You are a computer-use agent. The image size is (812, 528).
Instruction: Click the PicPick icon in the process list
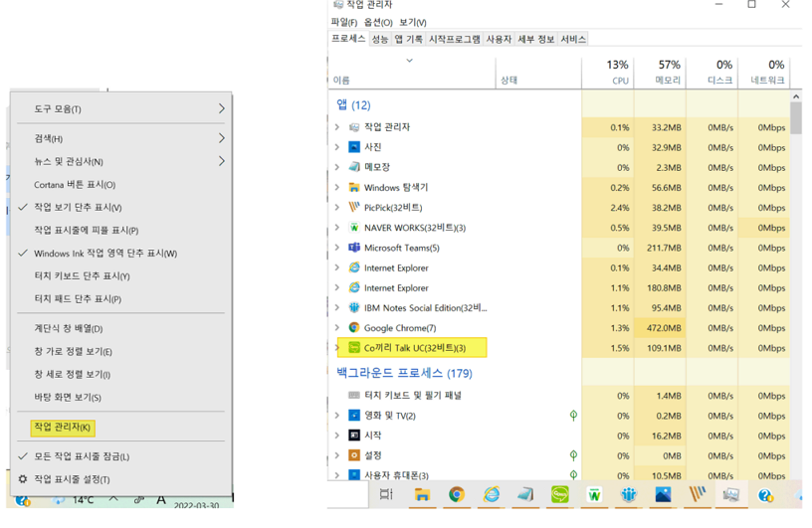pyautogui.click(x=354, y=207)
